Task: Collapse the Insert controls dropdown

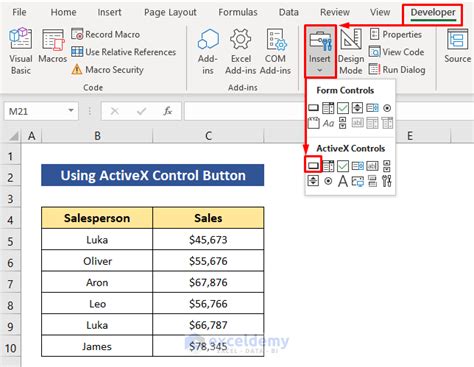Action: [320, 51]
